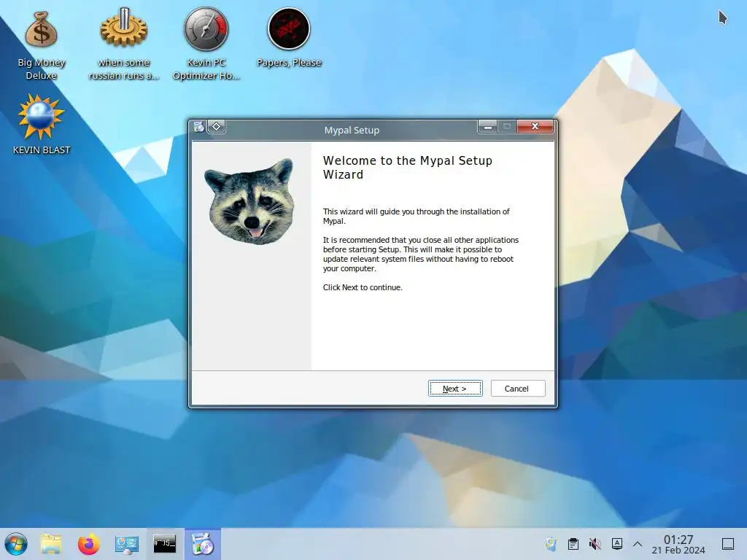The image size is (747, 560).
Task: Click the raccoon Mypal logo image
Action: [x=250, y=201]
